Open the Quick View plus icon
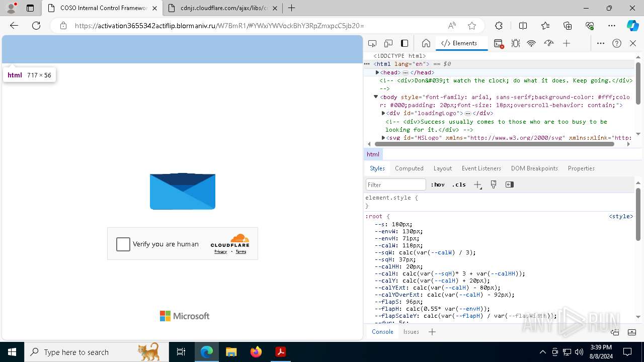 [432, 332]
